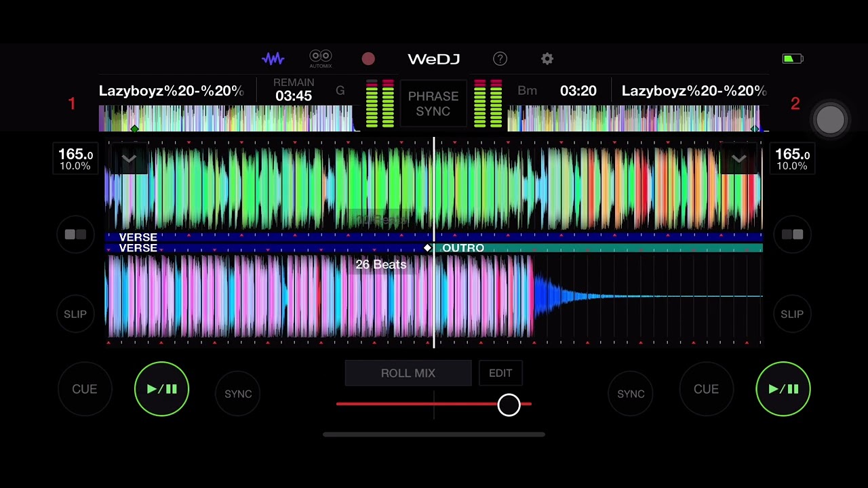Tap CUE on deck 1
Viewport: 868px width, 488px height.
pyautogui.click(x=85, y=389)
